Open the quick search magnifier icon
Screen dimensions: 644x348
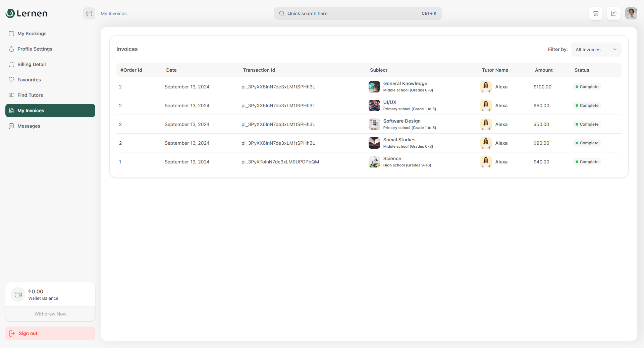pos(282,13)
